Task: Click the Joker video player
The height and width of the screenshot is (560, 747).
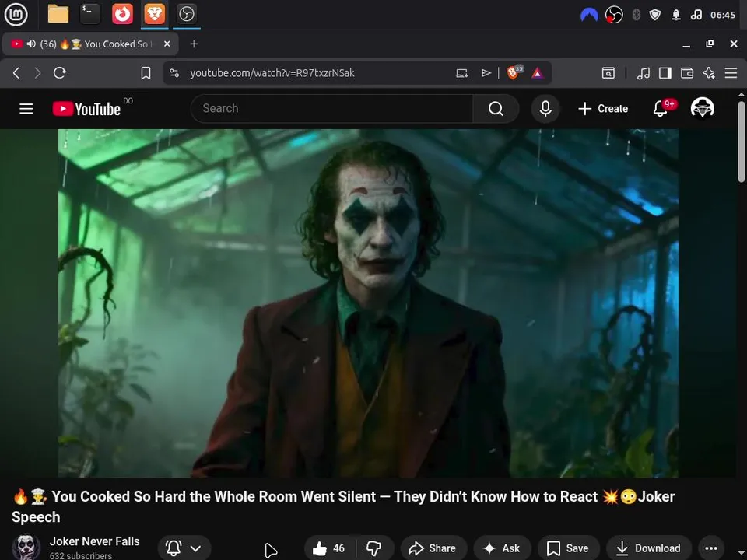Action: click(x=368, y=303)
